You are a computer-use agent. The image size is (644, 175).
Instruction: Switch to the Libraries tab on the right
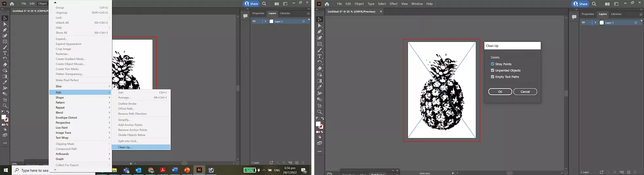(x=616, y=14)
